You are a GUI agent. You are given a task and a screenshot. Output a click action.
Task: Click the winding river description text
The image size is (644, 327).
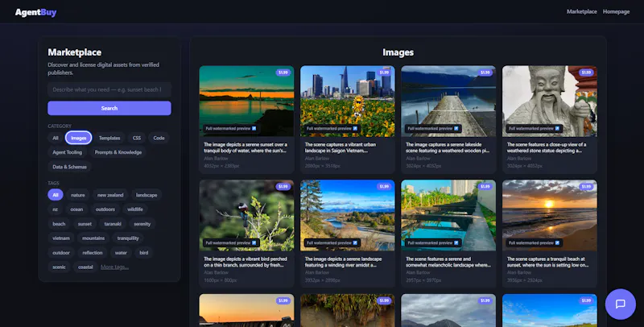[344, 262]
